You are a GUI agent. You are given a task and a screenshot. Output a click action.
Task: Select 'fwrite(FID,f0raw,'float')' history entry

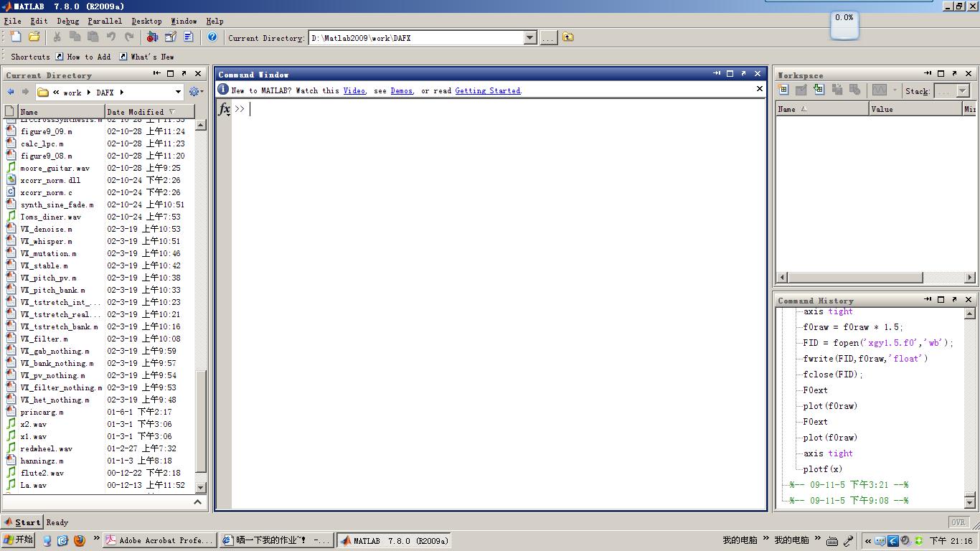pos(866,359)
